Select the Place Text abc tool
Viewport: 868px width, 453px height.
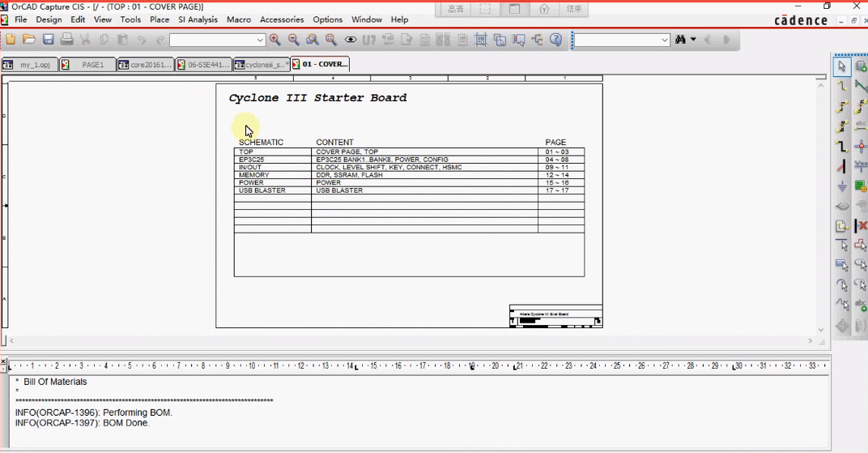861,304
